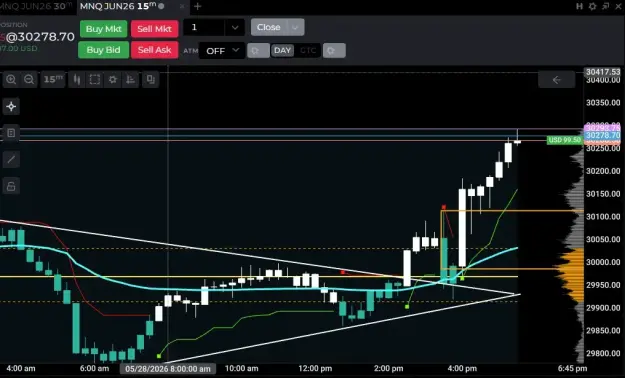The width and height of the screenshot is (625, 378).
Task: Open the 15m timeframe selector
Action: point(53,79)
